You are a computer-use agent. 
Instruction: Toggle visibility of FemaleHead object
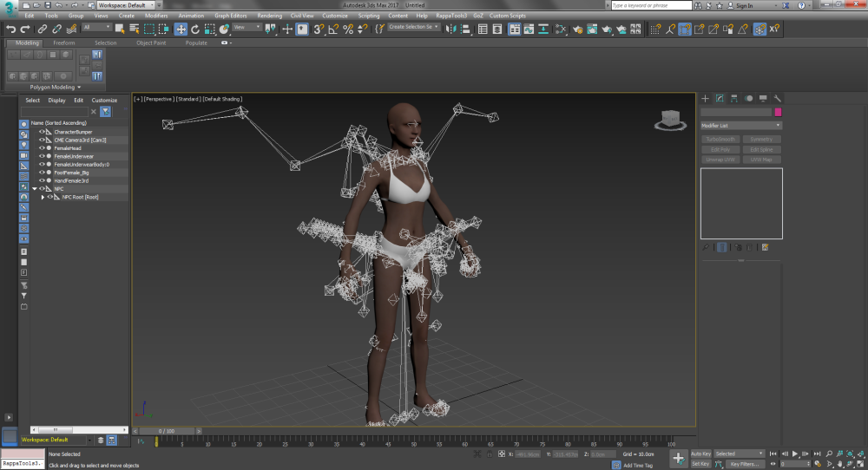click(42, 148)
